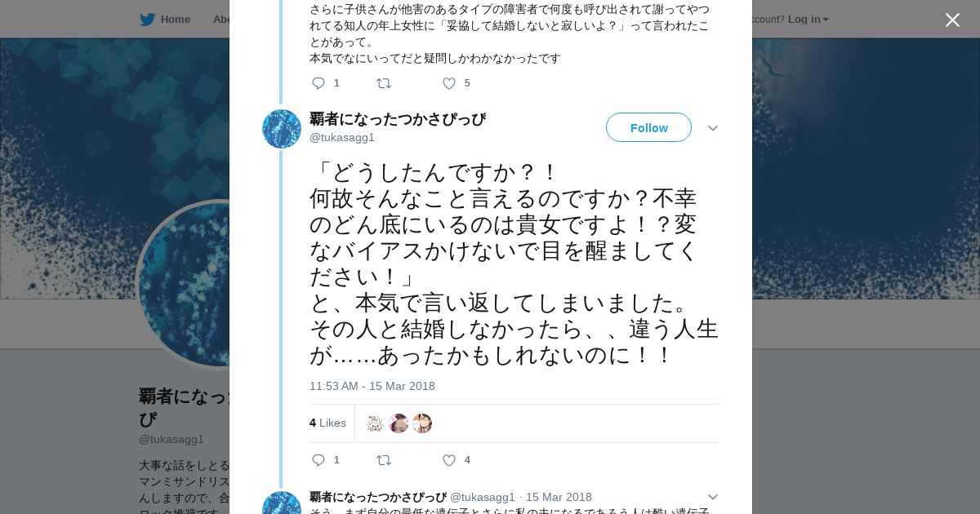The image size is (980, 514).
Task: Expand the Log in dropdown
Action: [808, 20]
